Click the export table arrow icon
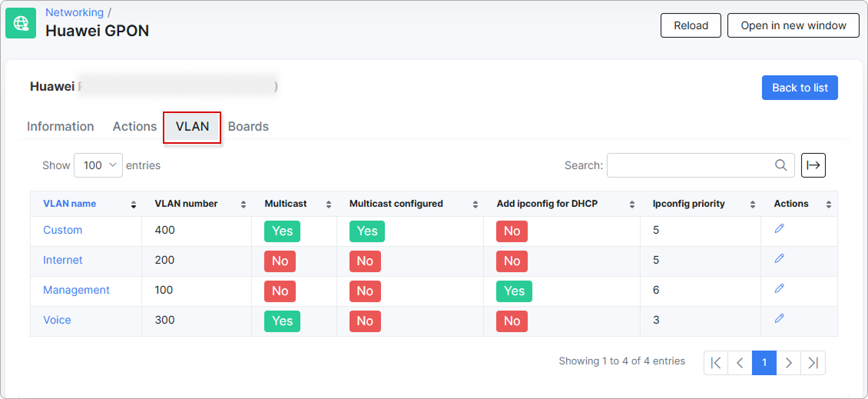 813,165
